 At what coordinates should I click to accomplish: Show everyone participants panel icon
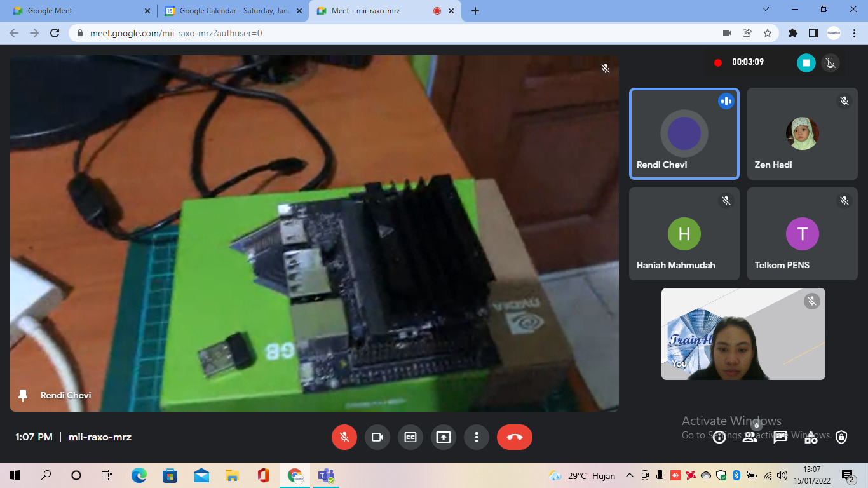point(750,437)
